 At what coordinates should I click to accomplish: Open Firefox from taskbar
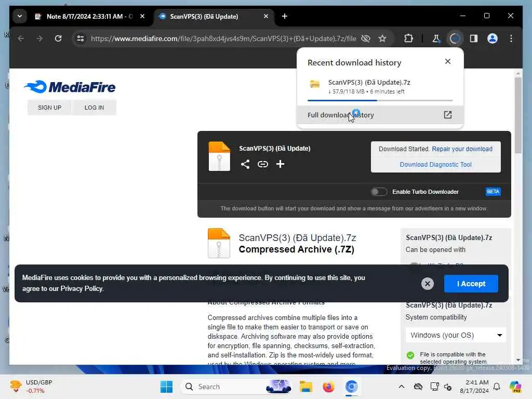[328, 387]
